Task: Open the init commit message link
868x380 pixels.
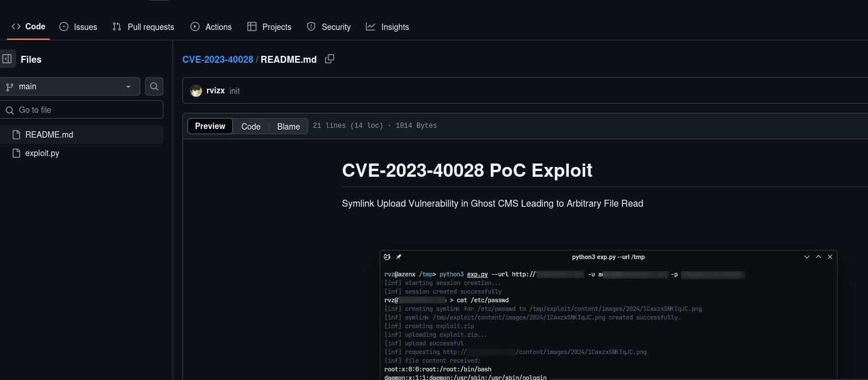Action: tap(235, 91)
